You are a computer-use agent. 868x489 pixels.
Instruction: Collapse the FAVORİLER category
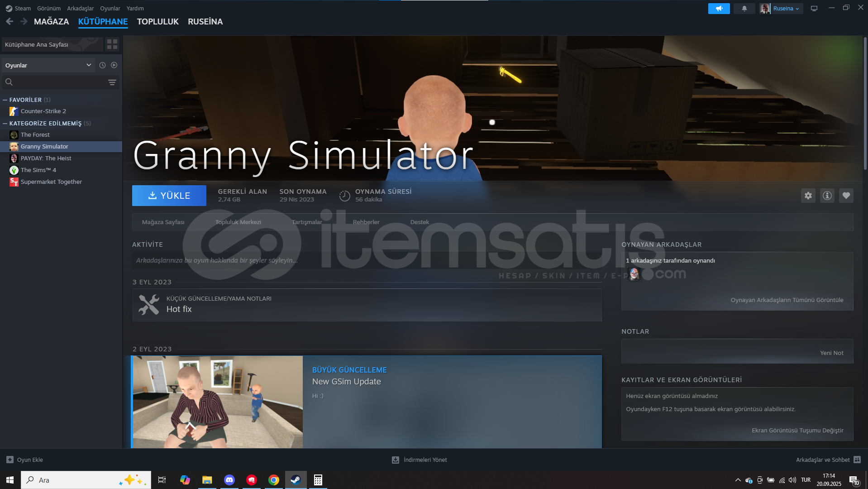click(5, 100)
